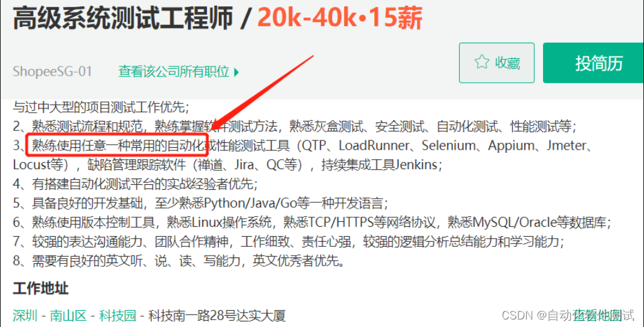Viewport: 644px width, 327px height.
Task: Click the star icon on 收藏 button
Action: (482, 63)
